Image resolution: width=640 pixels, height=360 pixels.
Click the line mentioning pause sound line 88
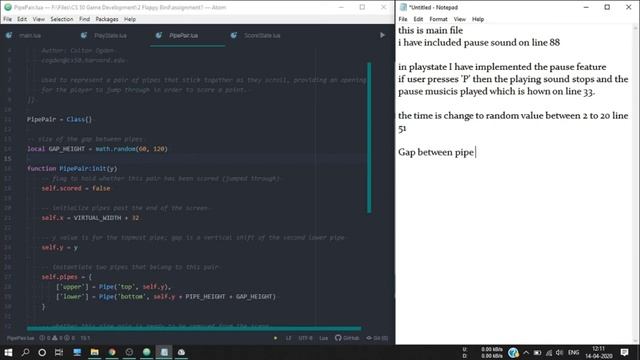(479, 42)
